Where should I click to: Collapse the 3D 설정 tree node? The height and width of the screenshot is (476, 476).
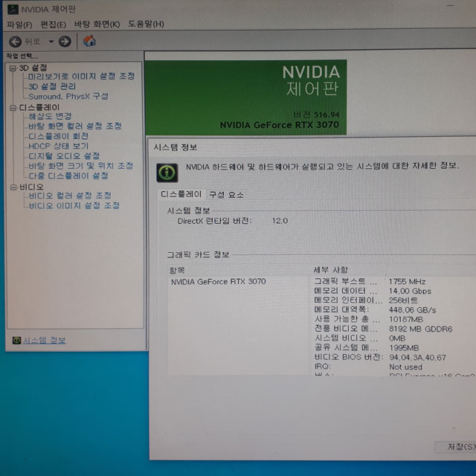(13, 68)
